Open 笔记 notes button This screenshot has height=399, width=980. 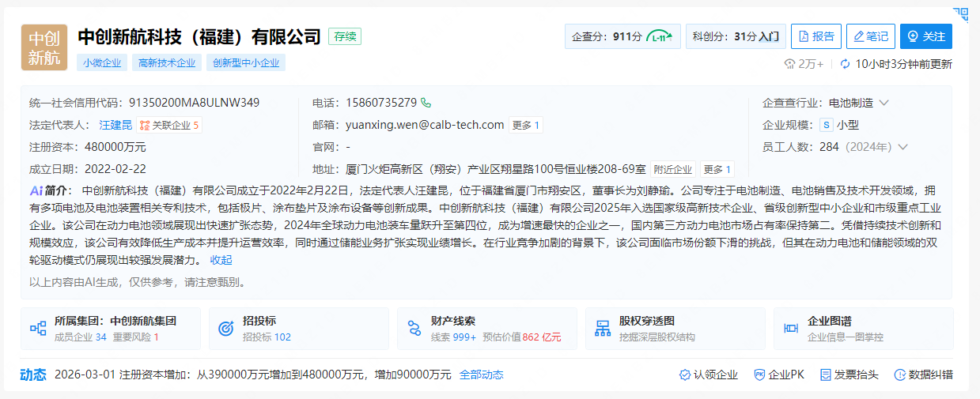coord(869,36)
